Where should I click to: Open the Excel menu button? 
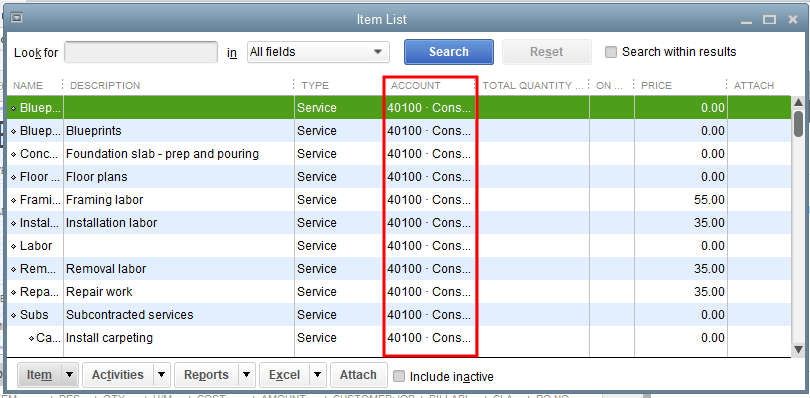click(285, 375)
